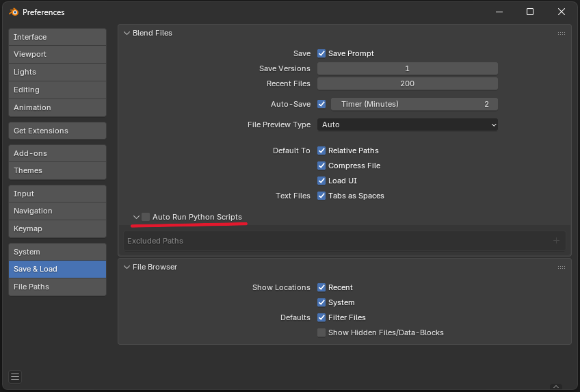The width and height of the screenshot is (580, 392).
Task: Click the Timer (Minutes) field
Action: point(414,104)
